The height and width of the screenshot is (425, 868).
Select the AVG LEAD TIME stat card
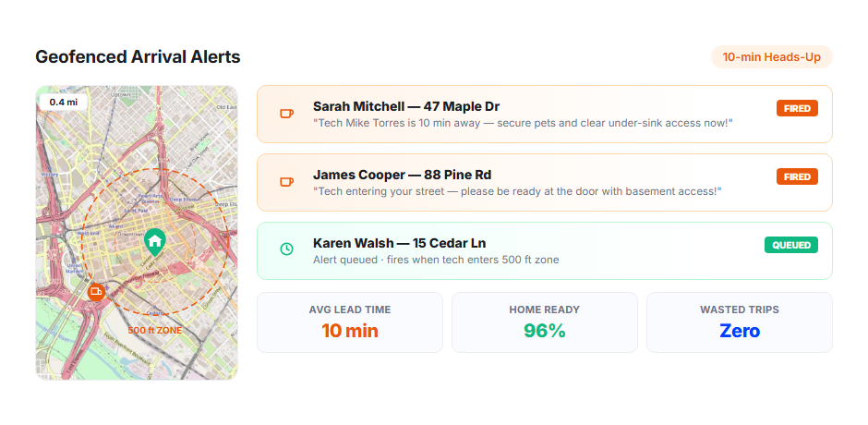(x=350, y=322)
